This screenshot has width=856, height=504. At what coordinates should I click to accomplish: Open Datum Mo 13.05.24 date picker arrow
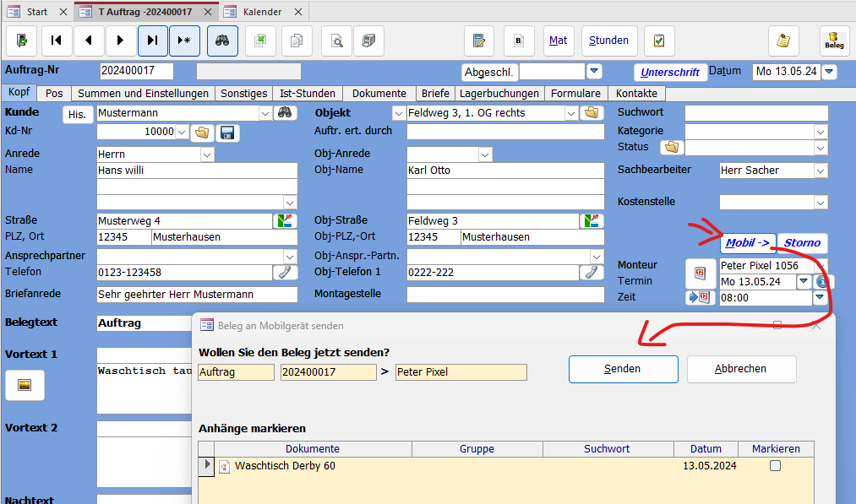pyautogui.click(x=829, y=72)
